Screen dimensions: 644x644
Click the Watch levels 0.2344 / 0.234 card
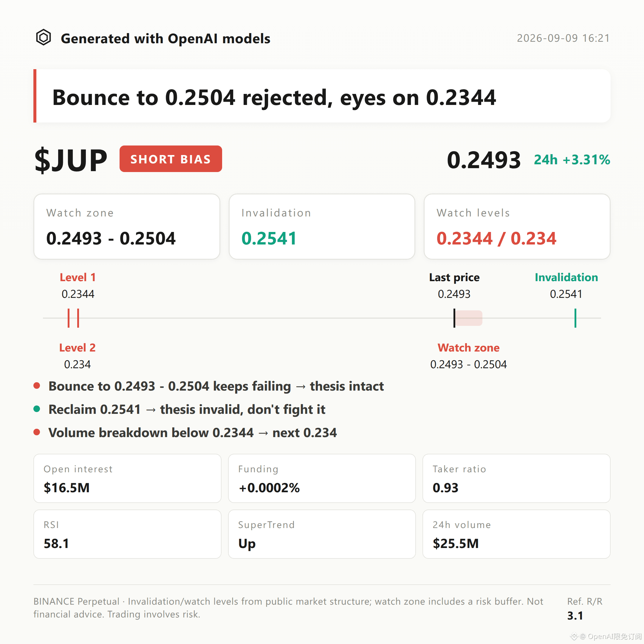[517, 227]
